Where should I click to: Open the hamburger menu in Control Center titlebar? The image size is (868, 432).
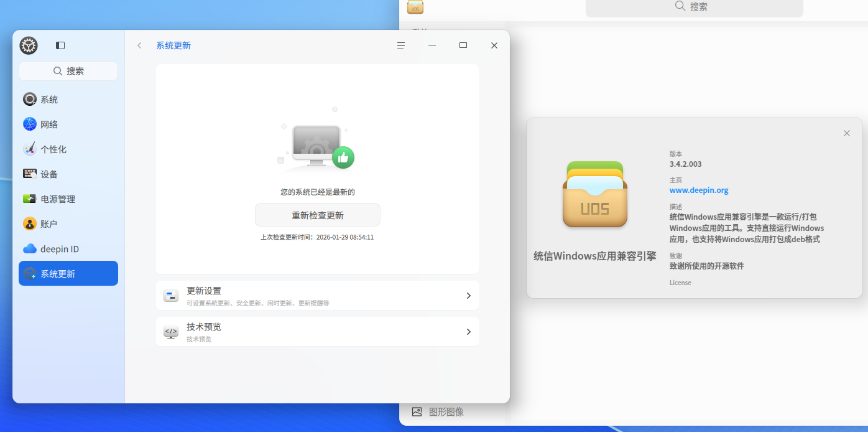coord(401,45)
